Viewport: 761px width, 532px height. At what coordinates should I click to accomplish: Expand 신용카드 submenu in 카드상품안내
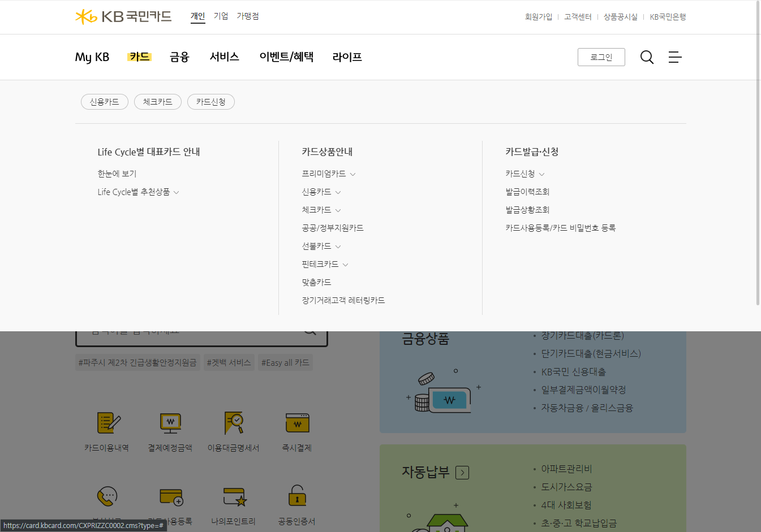coord(338,192)
